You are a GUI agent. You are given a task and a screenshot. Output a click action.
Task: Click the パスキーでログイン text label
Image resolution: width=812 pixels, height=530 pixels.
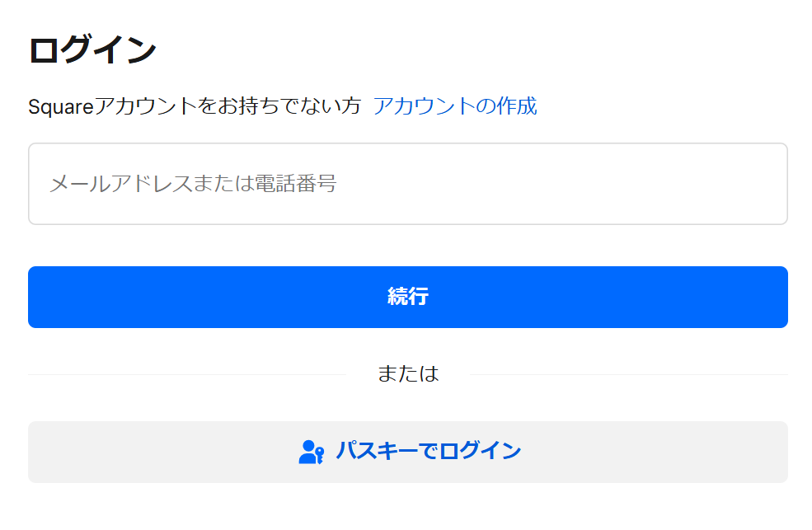[x=428, y=452]
